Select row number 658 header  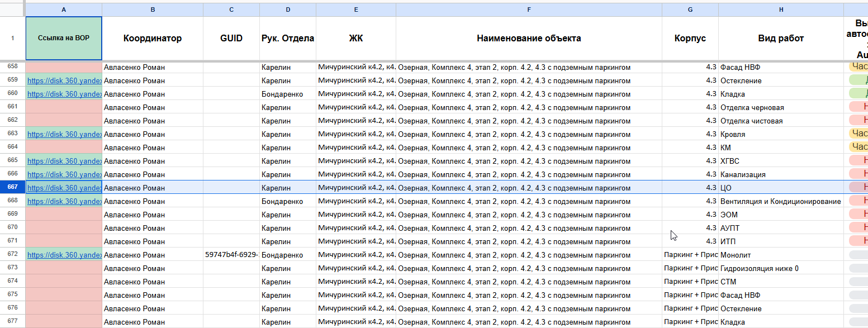[x=13, y=66]
